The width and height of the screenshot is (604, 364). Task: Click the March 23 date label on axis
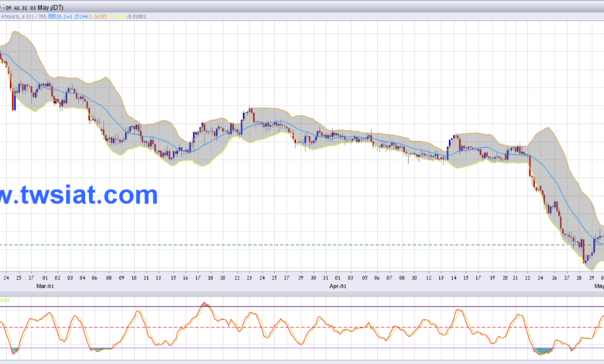coord(249,278)
